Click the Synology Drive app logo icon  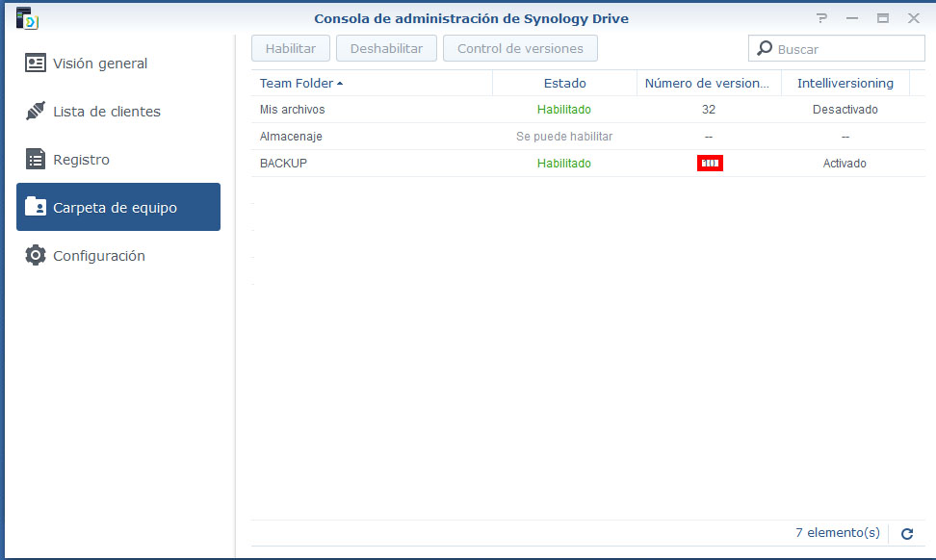click(27, 18)
